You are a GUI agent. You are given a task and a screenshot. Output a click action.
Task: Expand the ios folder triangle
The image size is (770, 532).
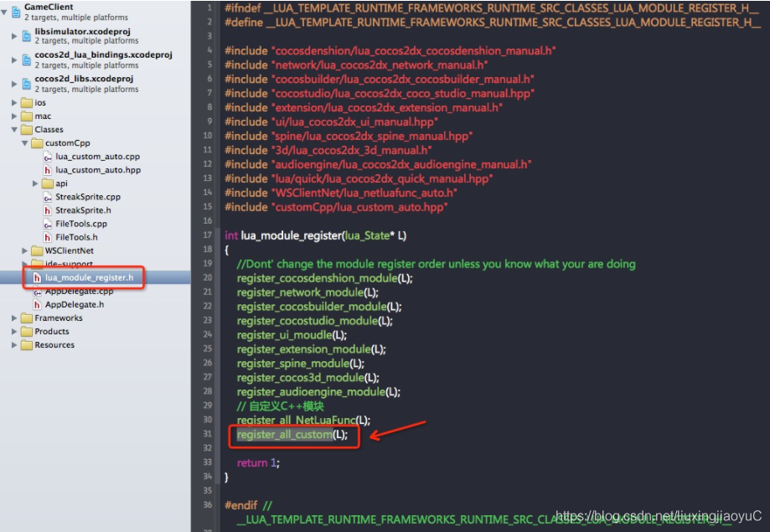point(14,103)
